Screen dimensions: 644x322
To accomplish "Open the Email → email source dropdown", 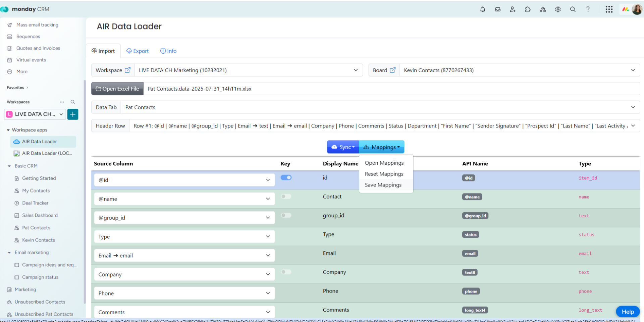I will click(184, 256).
